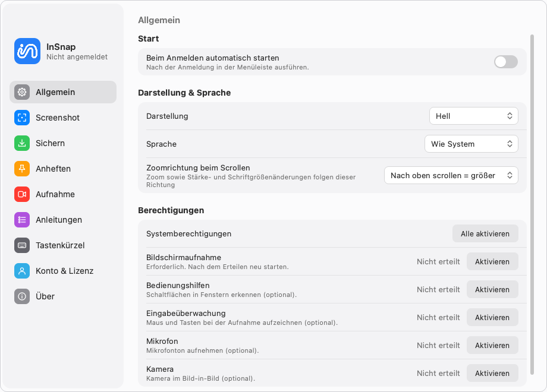
Task: Activate the Eingabeüberwachung permission
Action: coord(492,317)
